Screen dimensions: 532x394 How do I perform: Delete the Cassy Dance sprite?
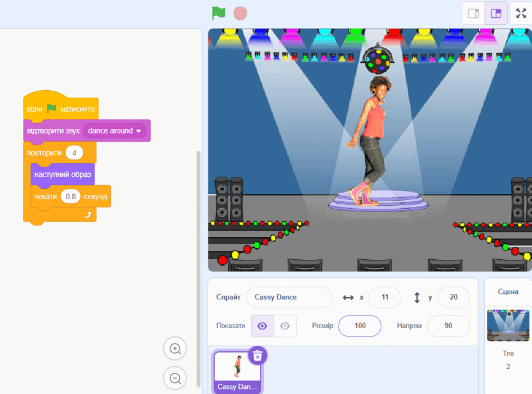pyautogui.click(x=257, y=356)
